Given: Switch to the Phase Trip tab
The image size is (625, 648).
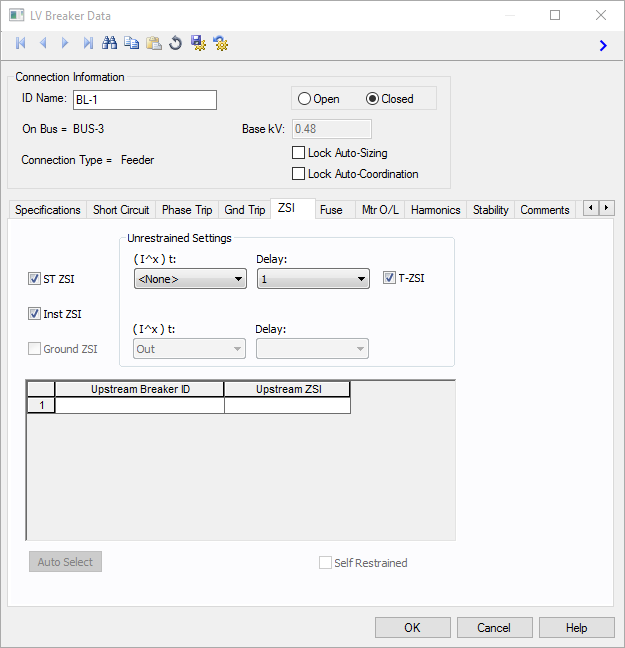Looking at the screenshot, I should click(187, 210).
